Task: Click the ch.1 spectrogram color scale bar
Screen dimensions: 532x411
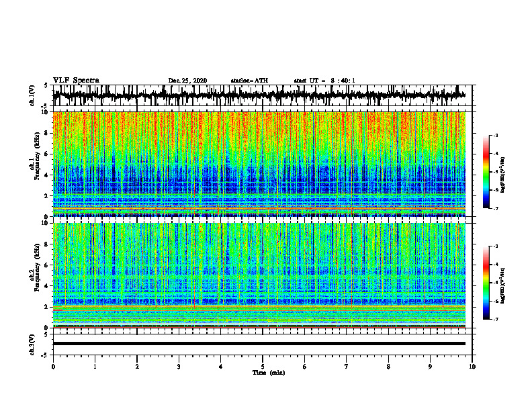Action: [486, 172]
